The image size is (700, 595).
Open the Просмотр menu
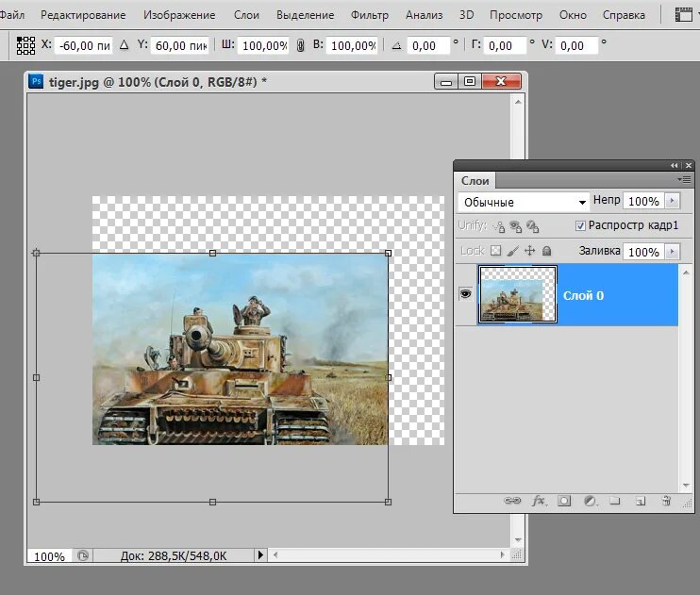coord(516,15)
